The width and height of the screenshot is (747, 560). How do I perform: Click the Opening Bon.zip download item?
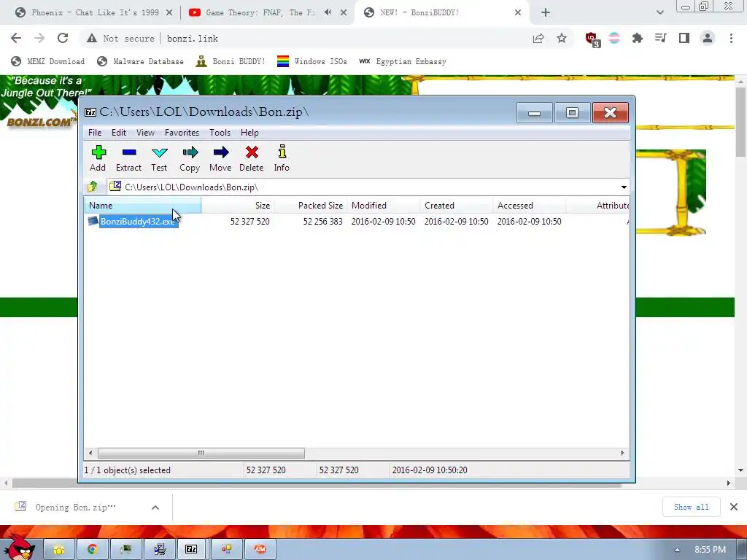[76, 507]
